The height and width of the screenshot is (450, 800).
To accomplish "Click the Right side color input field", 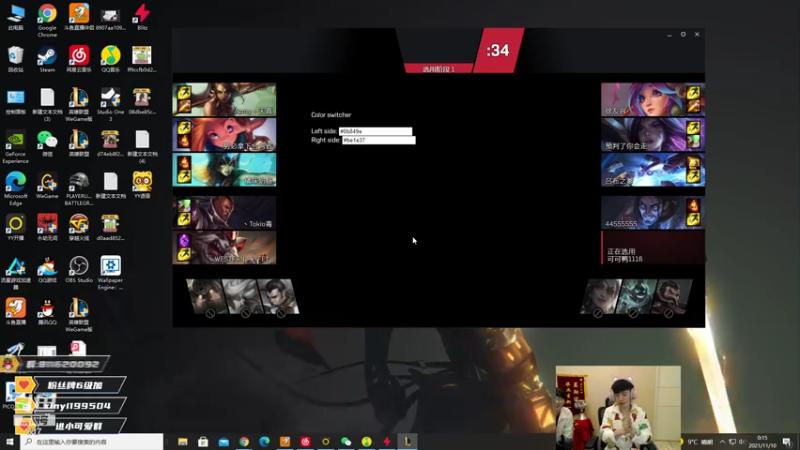I will point(379,140).
